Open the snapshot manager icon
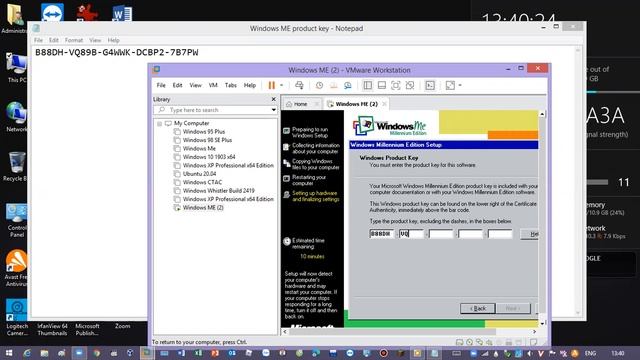Screen dimensions: 640x360 348,85
